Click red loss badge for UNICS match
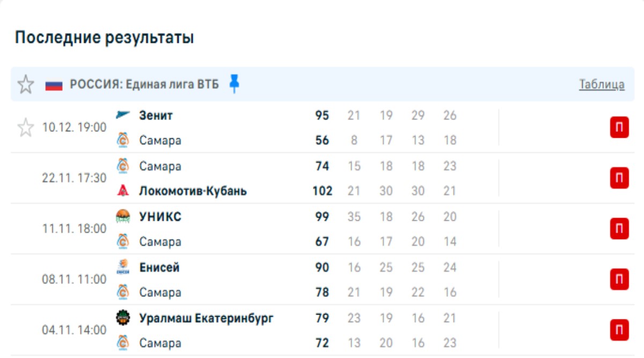The width and height of the screenshot is (644, 358). coord(619,229)
